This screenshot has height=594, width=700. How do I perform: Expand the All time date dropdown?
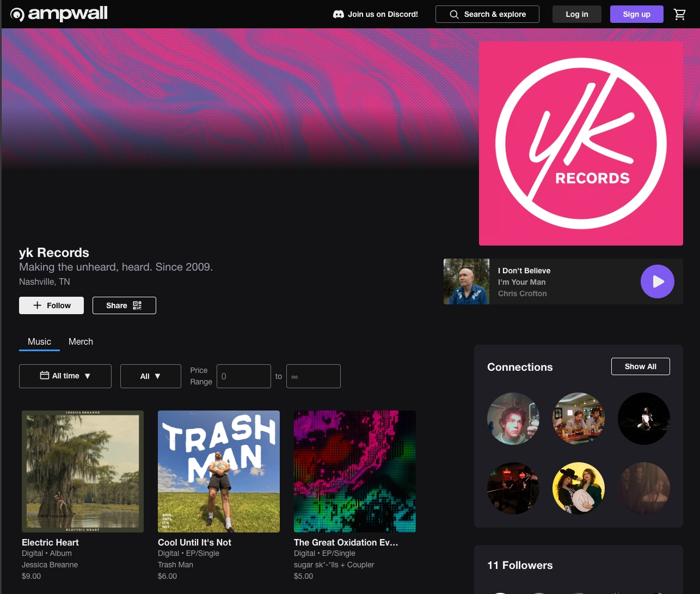click(65, 376)
